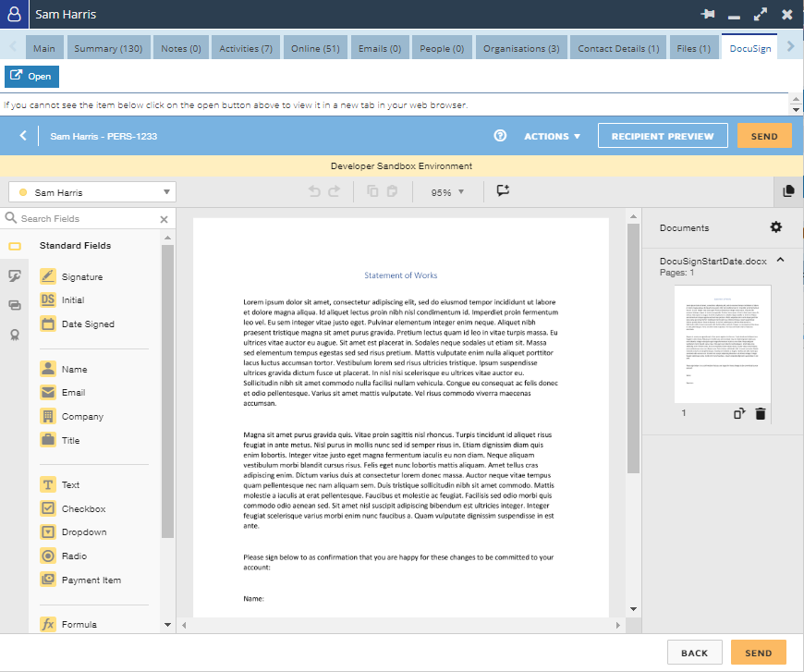Open Contact Details (1) tab
The height and width of the screenshot is (672, 804).
click(x=618, y=48)
